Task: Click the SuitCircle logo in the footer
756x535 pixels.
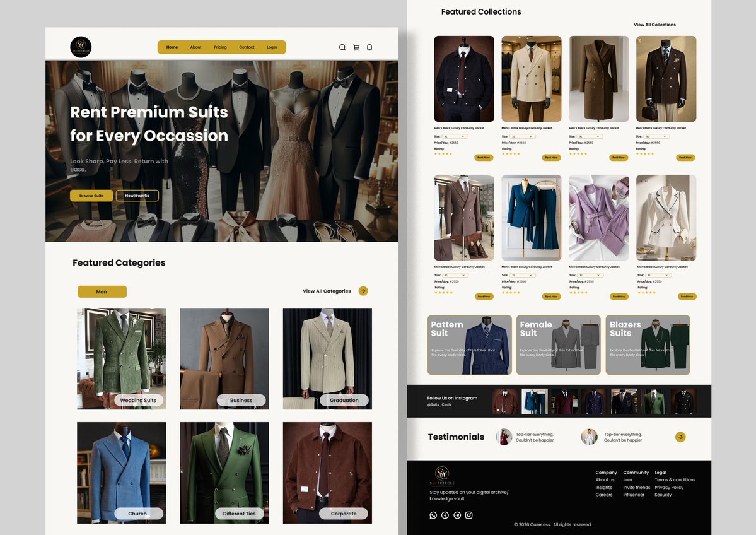Action: coord(442,475)
